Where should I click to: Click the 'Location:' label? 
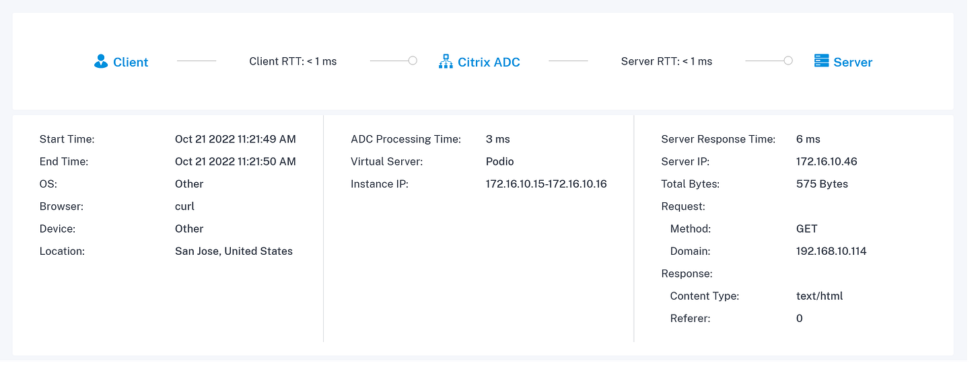(62, 251)
